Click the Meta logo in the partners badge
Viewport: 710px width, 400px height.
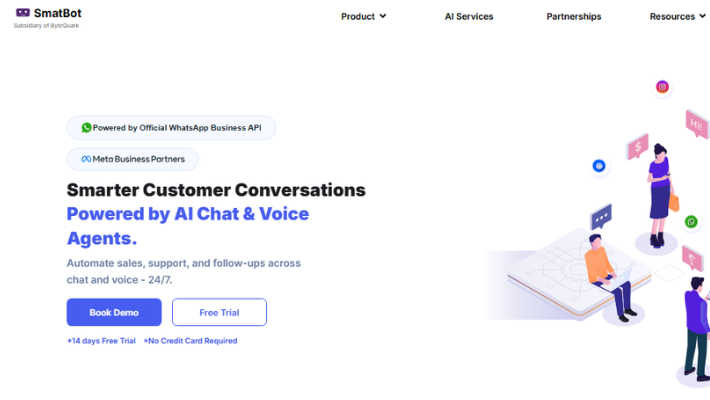click(x=86, y=160)
